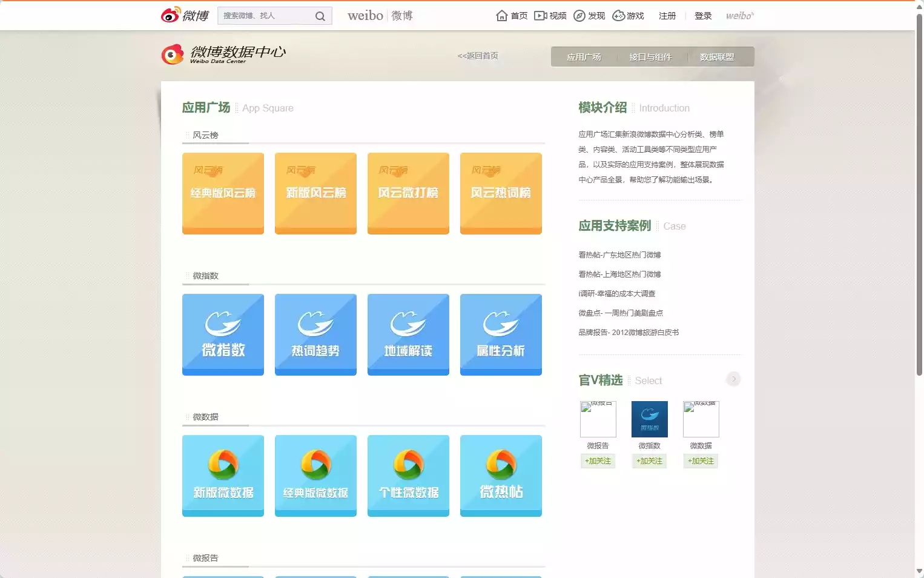Click the 登录 link
The image size is (924, 578).
pyautogui.click(x=703, y=16)
